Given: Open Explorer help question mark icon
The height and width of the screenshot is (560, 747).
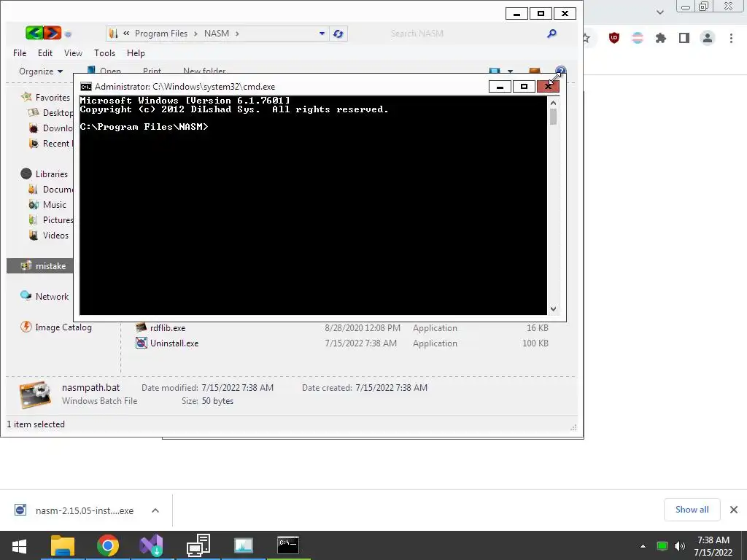Looking at the screenshot, I should [561, 71].
